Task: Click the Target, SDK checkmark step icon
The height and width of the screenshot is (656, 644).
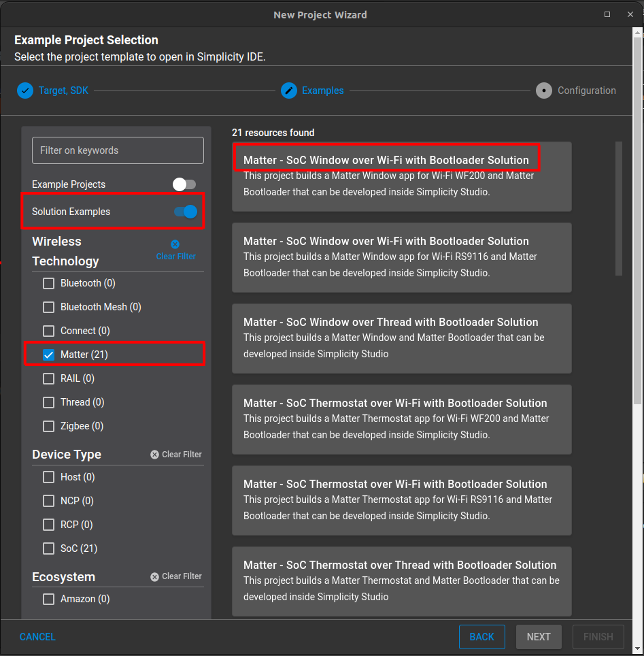Action: (x=25, y=91)
